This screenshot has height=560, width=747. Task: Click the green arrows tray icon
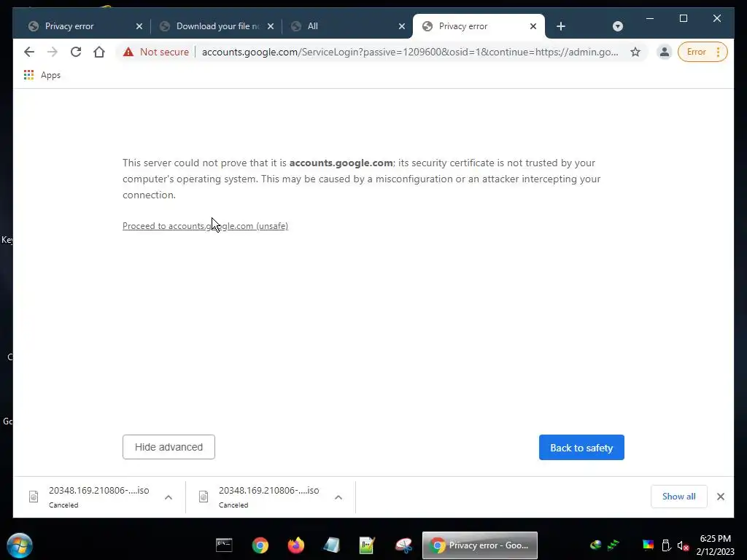(613, 545)
